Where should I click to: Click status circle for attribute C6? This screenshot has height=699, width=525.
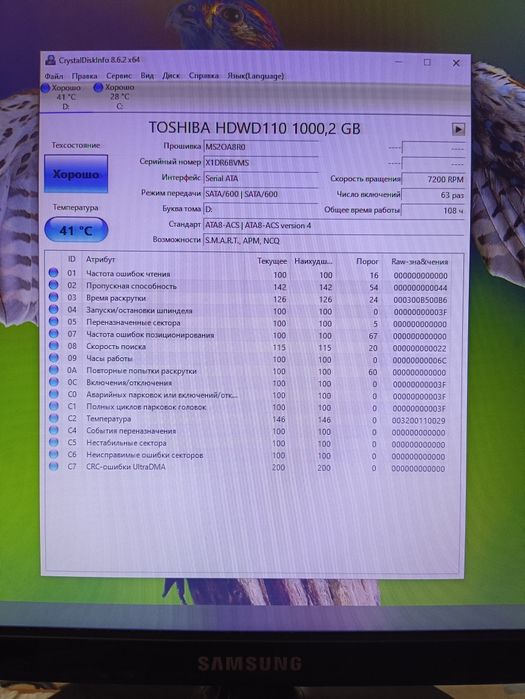coord(53,454)
